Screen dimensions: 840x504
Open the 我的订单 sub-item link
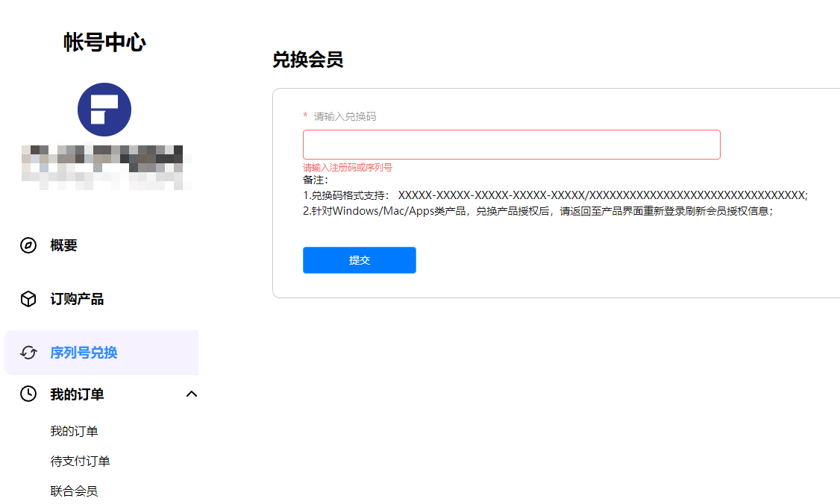pos(73,431)
